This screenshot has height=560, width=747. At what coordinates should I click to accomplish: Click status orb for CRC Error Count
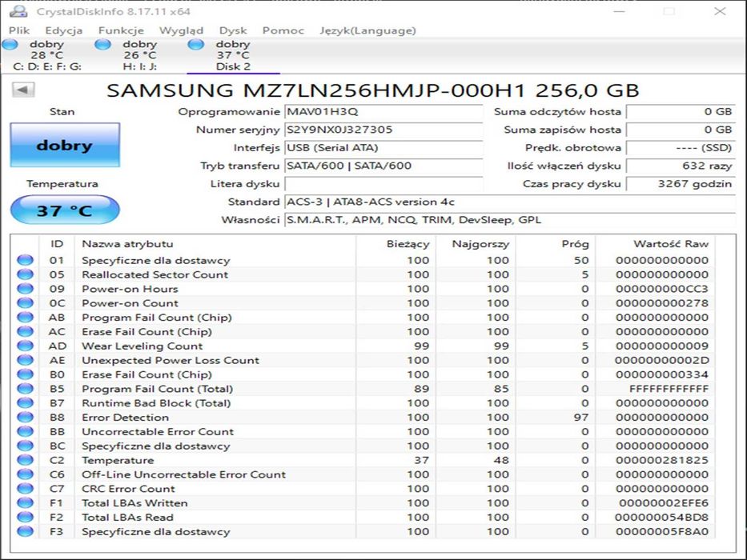click(x=26, y=489)
